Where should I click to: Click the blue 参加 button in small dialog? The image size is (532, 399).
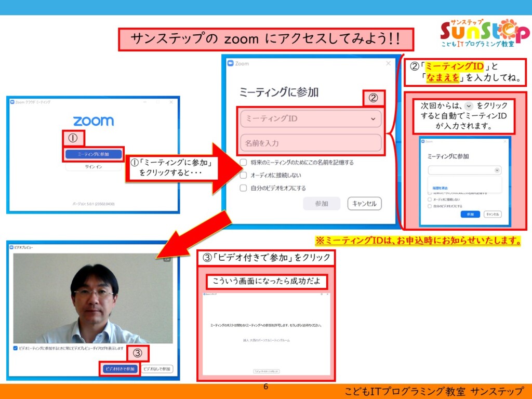point(470,214)
